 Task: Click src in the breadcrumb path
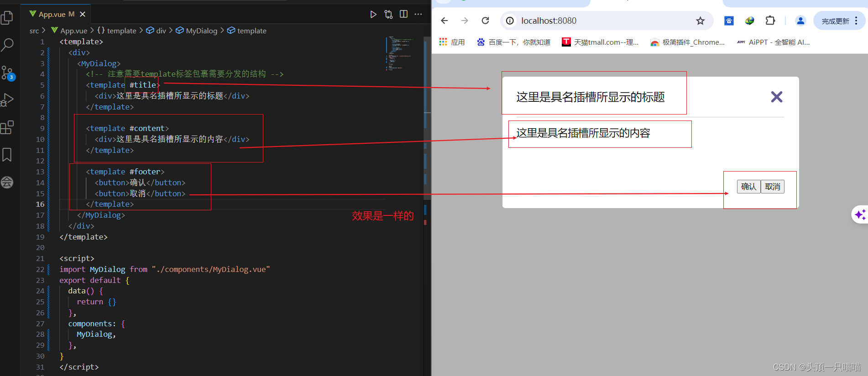coord(34,31)
